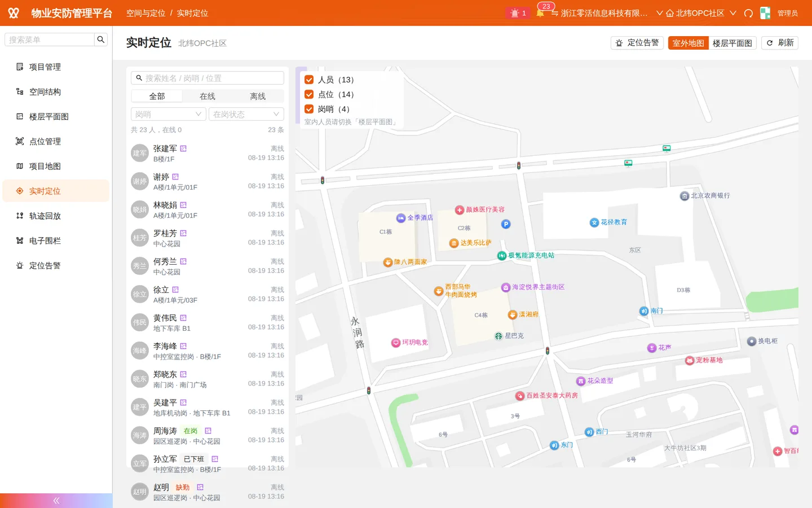Click the 刷新 refresh button
The height and width of the screenshot is (508, 812).
pyautogui.click(x=780, y=43)
